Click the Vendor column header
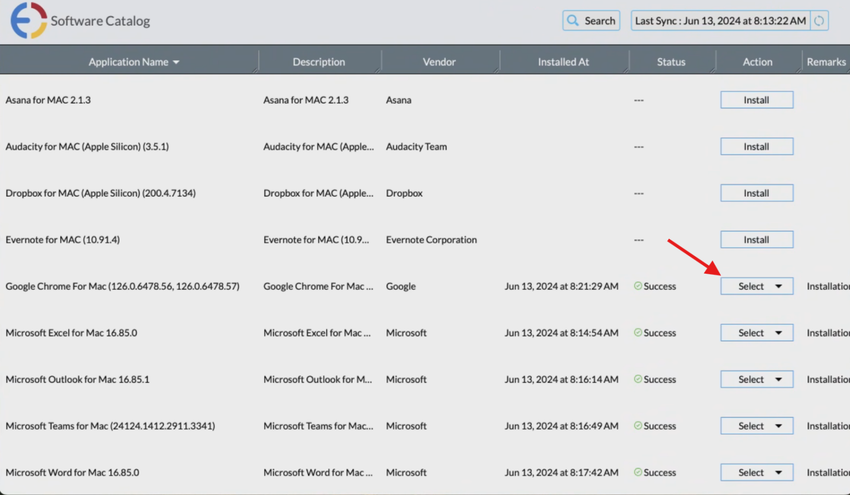Screen dimensions: 850x495 [x=439, y=62]
